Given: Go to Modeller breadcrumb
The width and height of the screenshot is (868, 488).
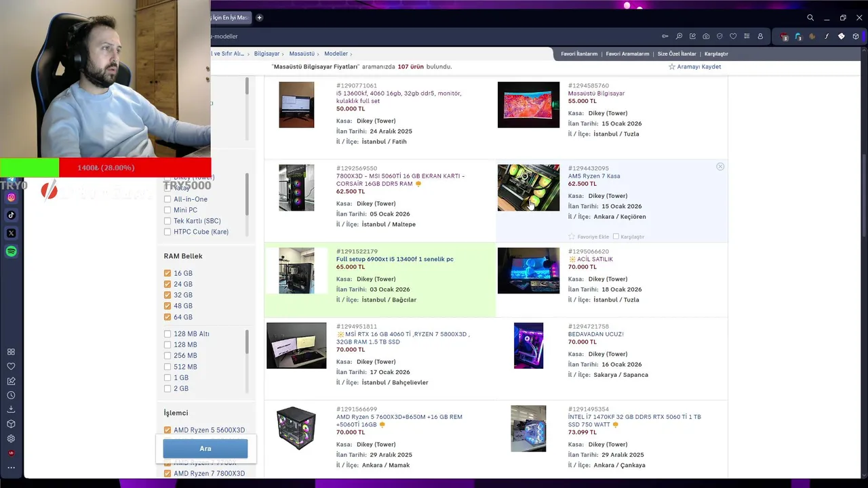Looking at the screenshot, I should [336, 54].
